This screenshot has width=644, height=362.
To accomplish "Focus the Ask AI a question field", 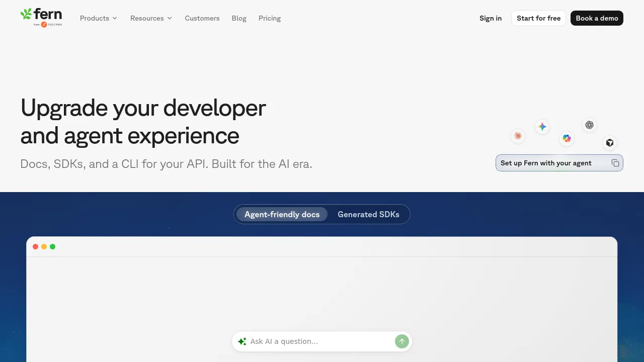I will tap(321, 341).
